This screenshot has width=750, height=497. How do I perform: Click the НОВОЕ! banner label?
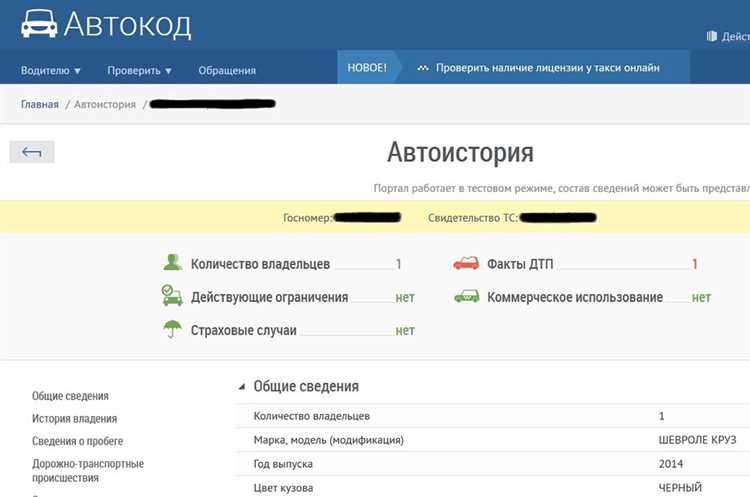pos(367,67)
